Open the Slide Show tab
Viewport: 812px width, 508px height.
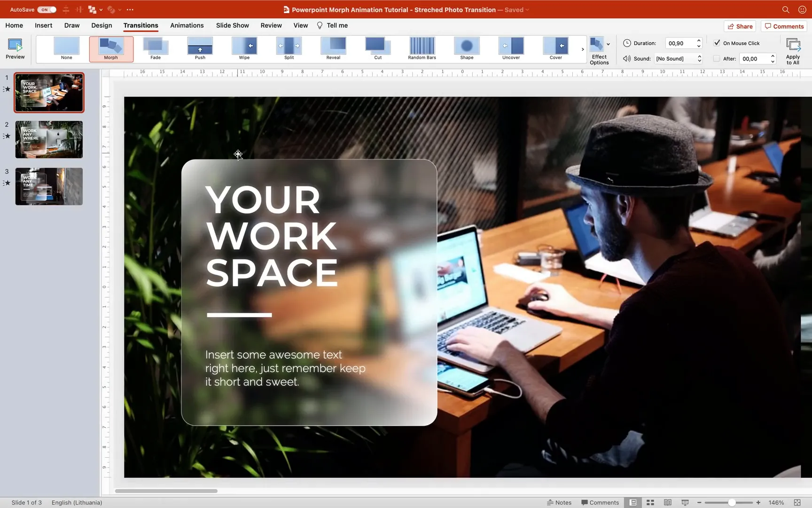tap(232, 25)
